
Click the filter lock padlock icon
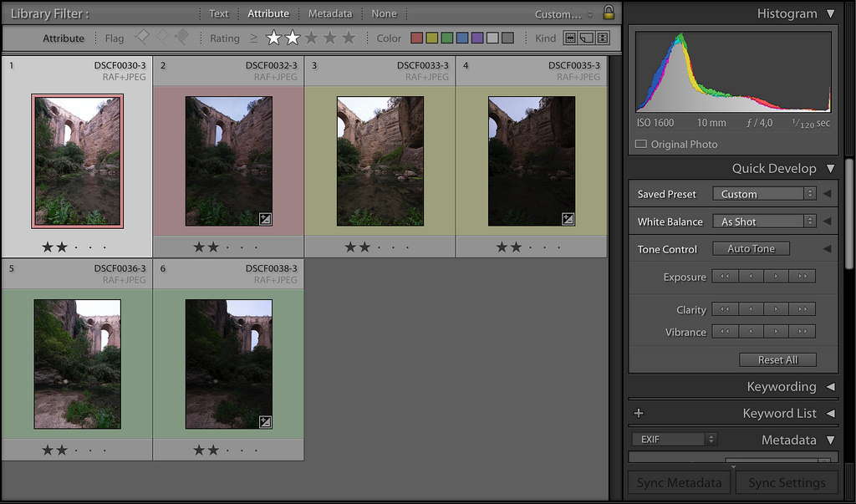pyautogui.click(x=609, y=13)
